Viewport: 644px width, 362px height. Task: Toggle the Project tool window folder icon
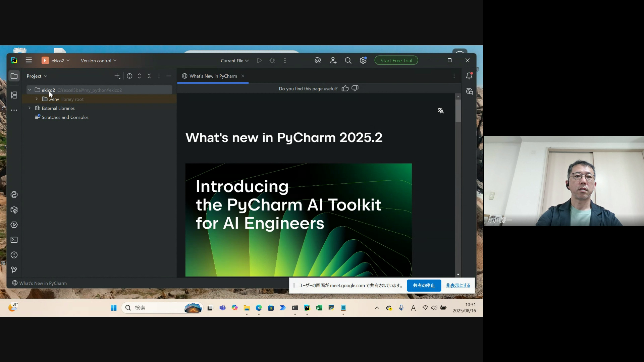14,76
